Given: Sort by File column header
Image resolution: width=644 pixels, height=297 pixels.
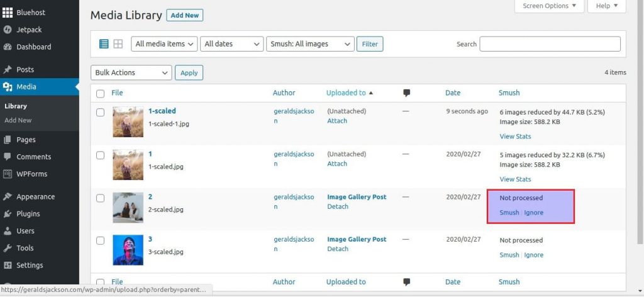Looking at the screenshot, I should tap(117, 93).
